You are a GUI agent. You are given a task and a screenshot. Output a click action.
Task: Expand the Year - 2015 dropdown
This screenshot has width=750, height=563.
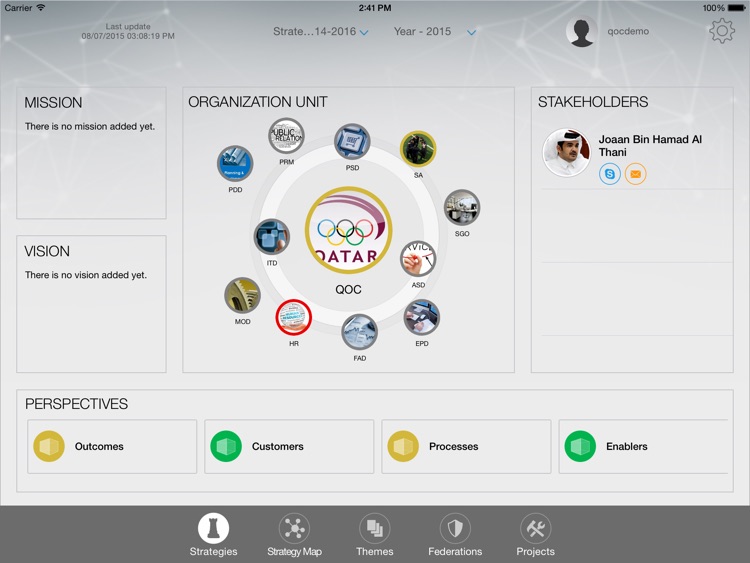pyautogui.click(x=435, y=32)
